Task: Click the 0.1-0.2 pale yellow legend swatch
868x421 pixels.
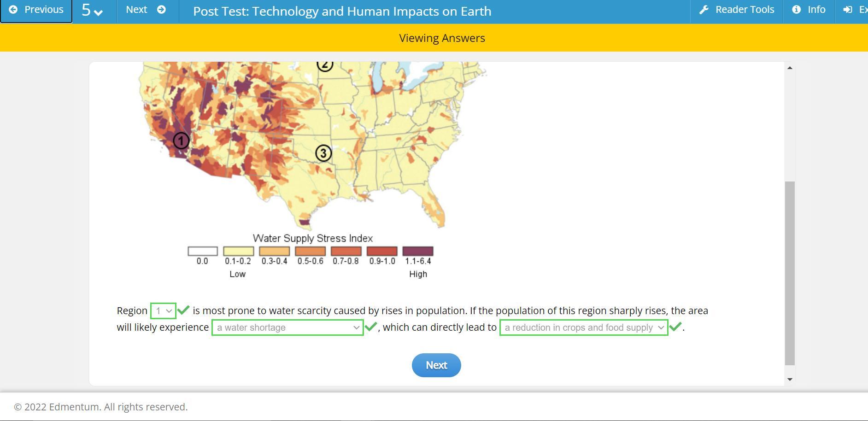Action: (x=239, y=251)
